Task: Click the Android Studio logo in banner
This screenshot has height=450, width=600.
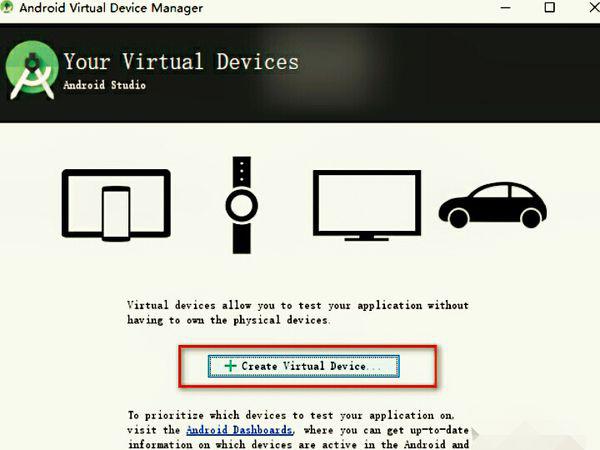Action: 32,70
